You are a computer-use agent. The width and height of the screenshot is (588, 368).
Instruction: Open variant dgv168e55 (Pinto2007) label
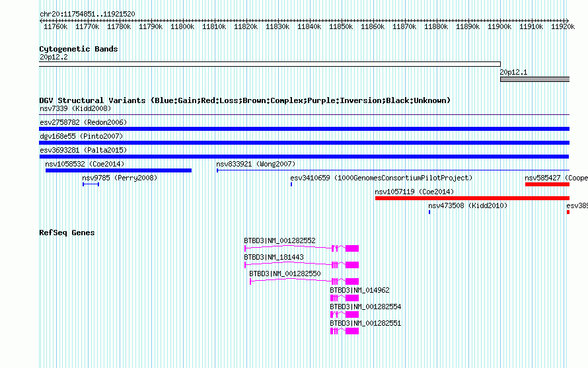point(81,136)
